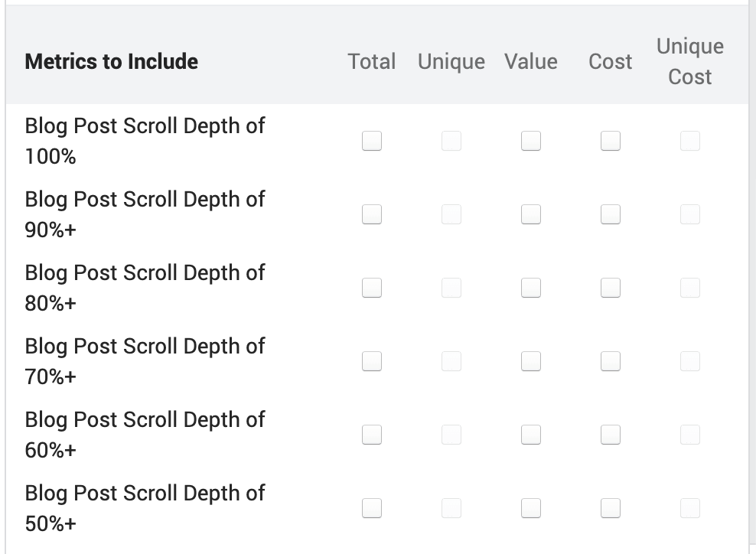The height and width of the screenshot is (554, 756).
Task: Check Cost for Scroll Depth of 80%+
Action: [x=611, y=288]
